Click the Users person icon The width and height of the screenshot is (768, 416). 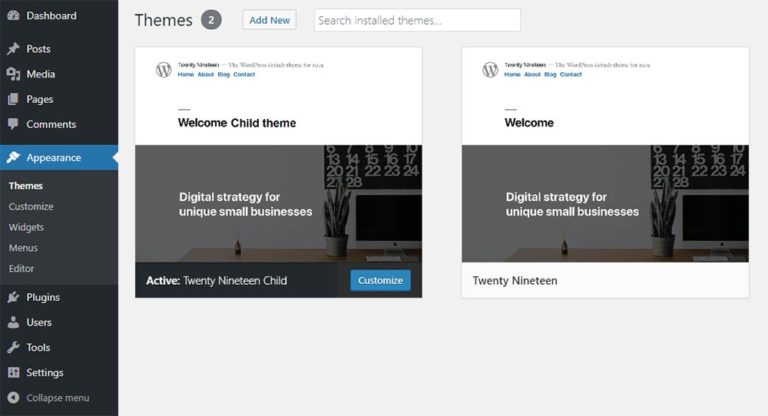tap(13, 322)
